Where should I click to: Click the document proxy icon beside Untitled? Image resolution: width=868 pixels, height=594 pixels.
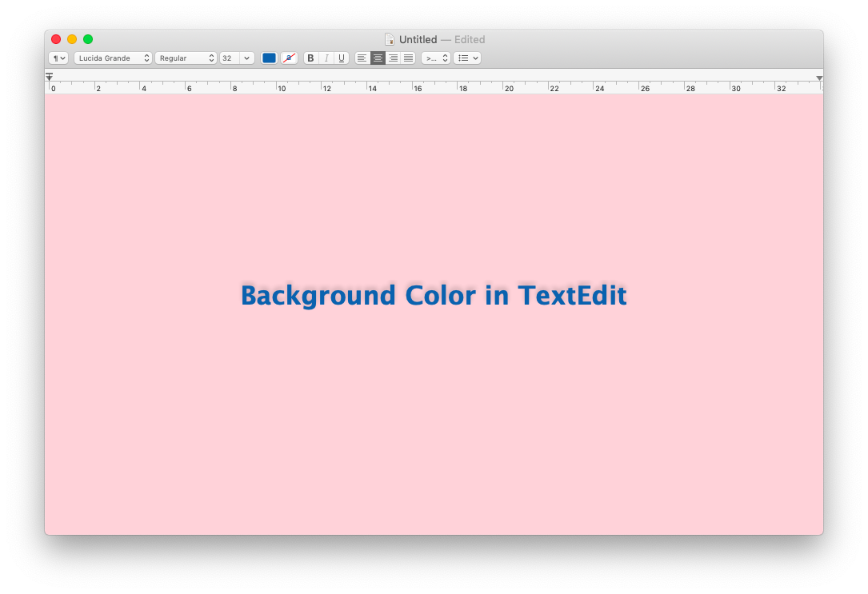click(390, 39)
